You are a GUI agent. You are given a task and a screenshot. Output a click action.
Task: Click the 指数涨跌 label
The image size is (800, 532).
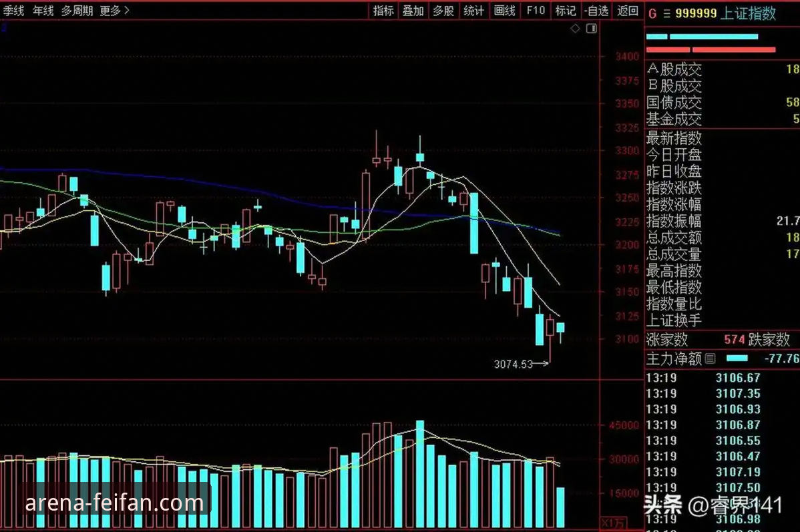tap(674, 188)
